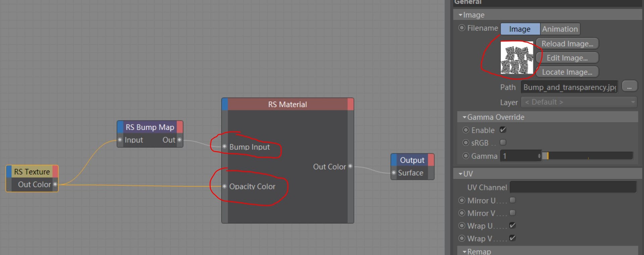The image size is (644, 255).
Task: Click the RS Bump Map Input port
Action: coord(120,140)
